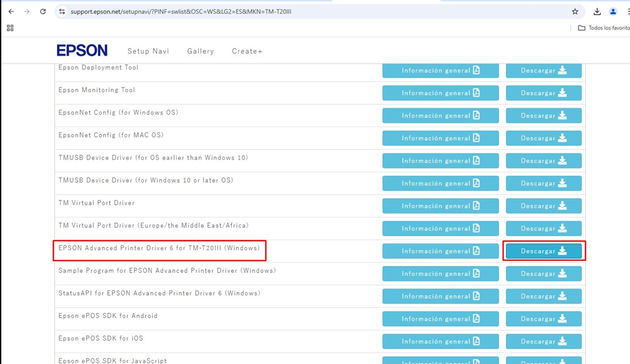Open the apps grid icon in bookmarks bar
Viewport: 630px width, 364px height.
coord(10,28)
